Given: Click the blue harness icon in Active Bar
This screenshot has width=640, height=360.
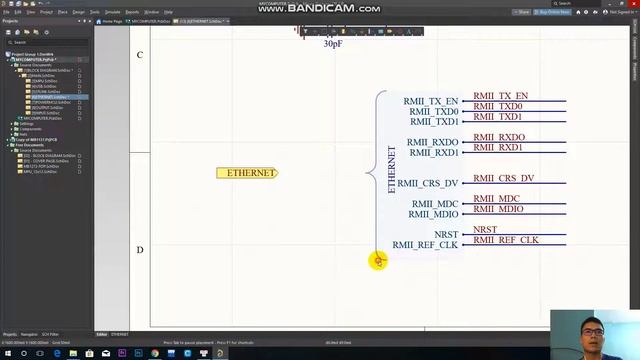Looking at the screenshot, I should pyautogui.click(x=380, y=31).
